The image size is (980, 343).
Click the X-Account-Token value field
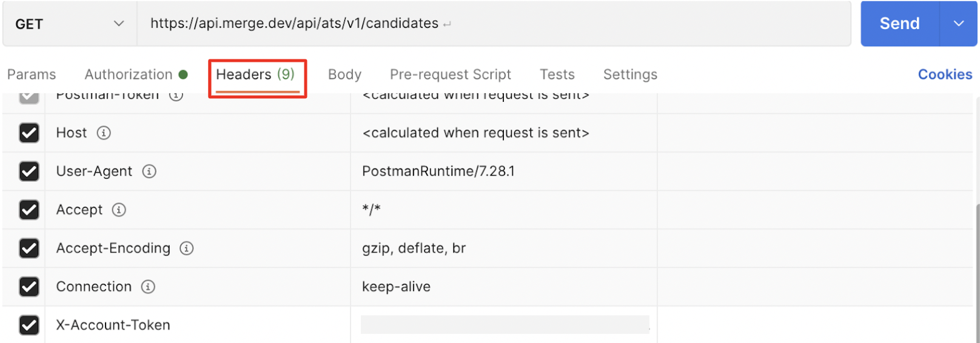pyautogui.click(x=504, y=325)
